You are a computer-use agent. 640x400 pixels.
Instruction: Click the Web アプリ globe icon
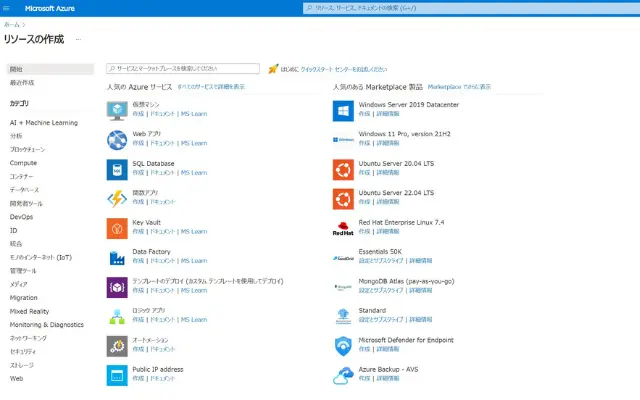(117, 140)
